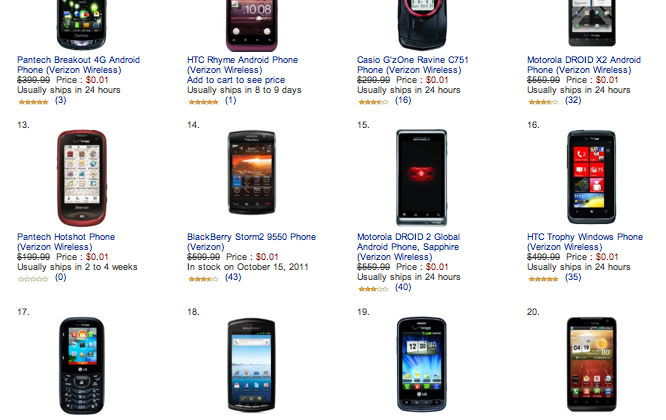View the 43 reviews for BlackBerry Storm2
The width and height of the screenshot is (666, 420).
click(233, 277)
